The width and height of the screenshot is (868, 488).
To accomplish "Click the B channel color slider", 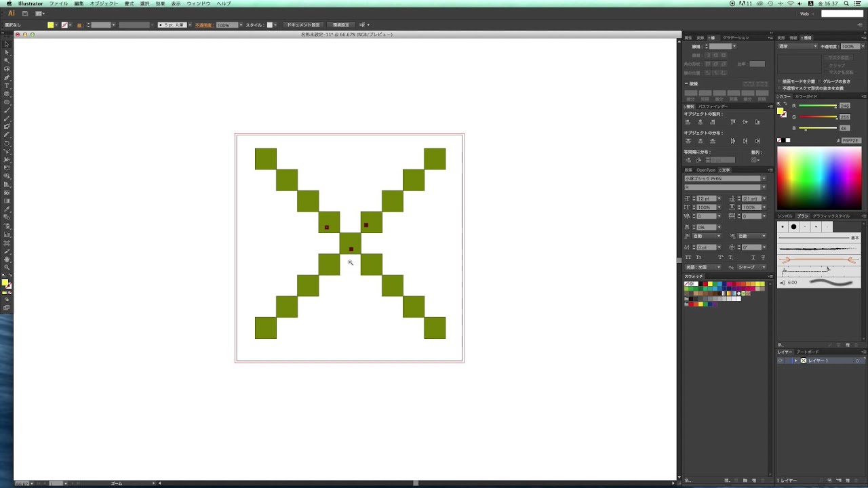I will tap(818, 128).
